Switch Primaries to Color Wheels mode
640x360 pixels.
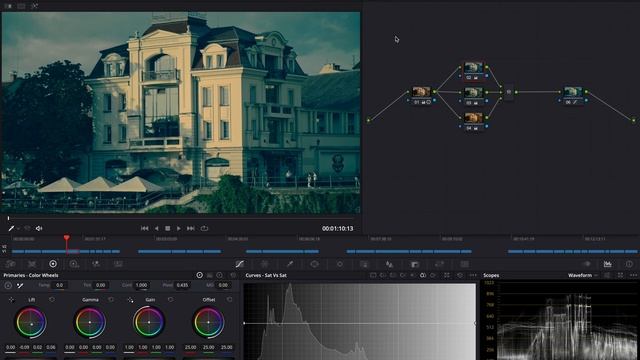point(200,276)
